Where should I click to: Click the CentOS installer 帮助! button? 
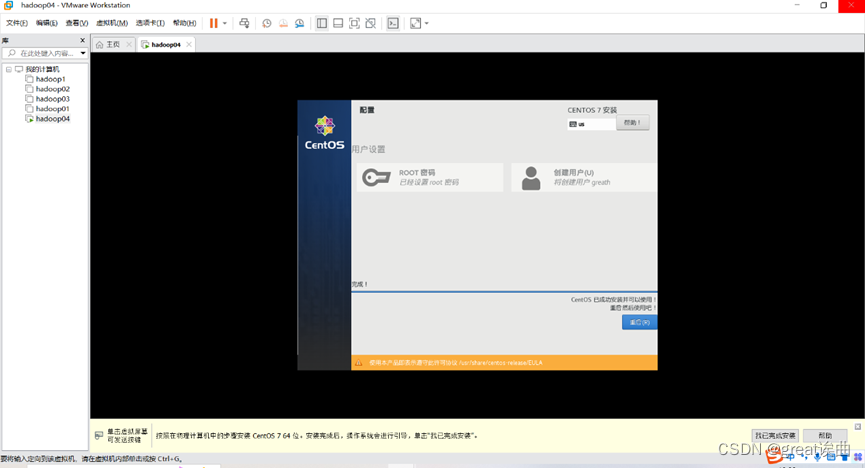point(633,123)
